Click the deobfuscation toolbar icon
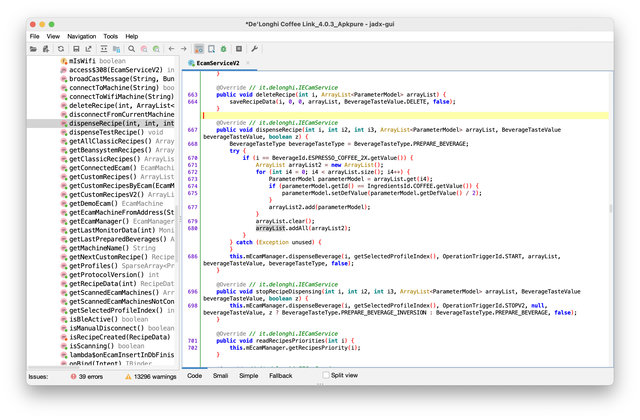Image resolution: width=640 pixels, height=420 pixels. pos(211,49)
